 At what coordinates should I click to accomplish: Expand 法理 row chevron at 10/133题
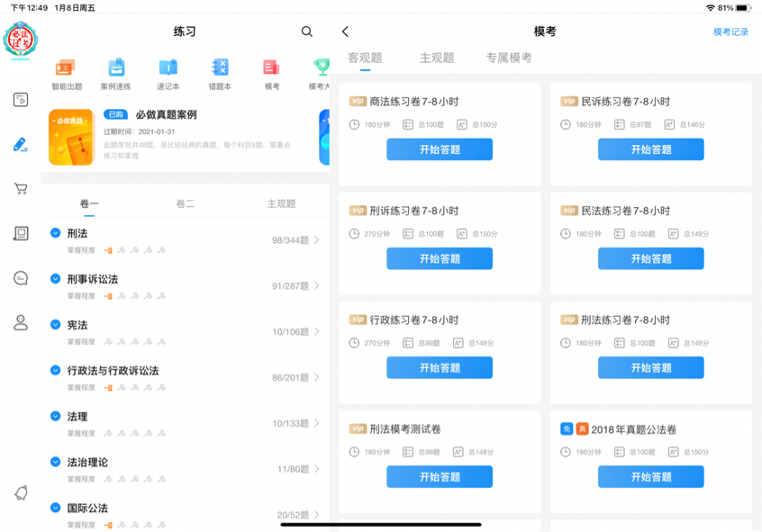(x=317, y=423)
